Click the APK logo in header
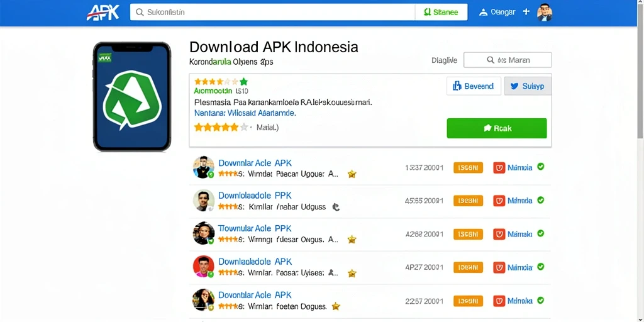This screenshot has height=322, width=644. tap(103, 13)
